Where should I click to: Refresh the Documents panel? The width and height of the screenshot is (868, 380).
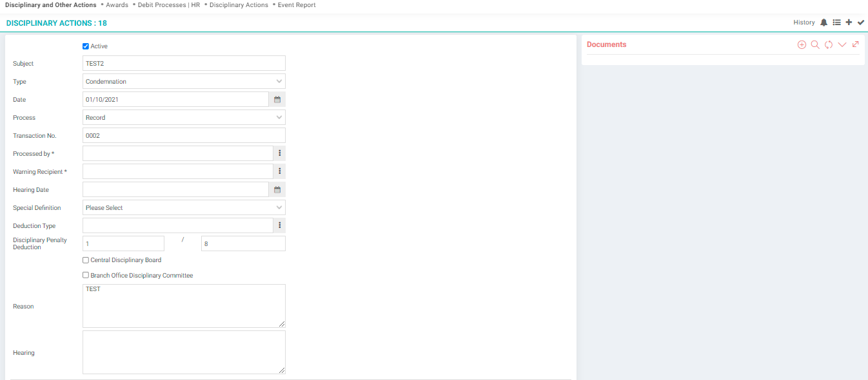pos(829,44)
